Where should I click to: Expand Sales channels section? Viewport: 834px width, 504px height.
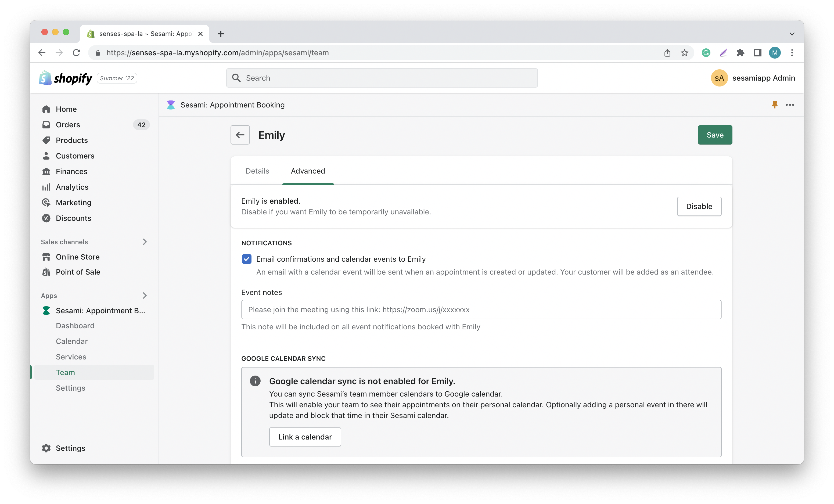144,241
